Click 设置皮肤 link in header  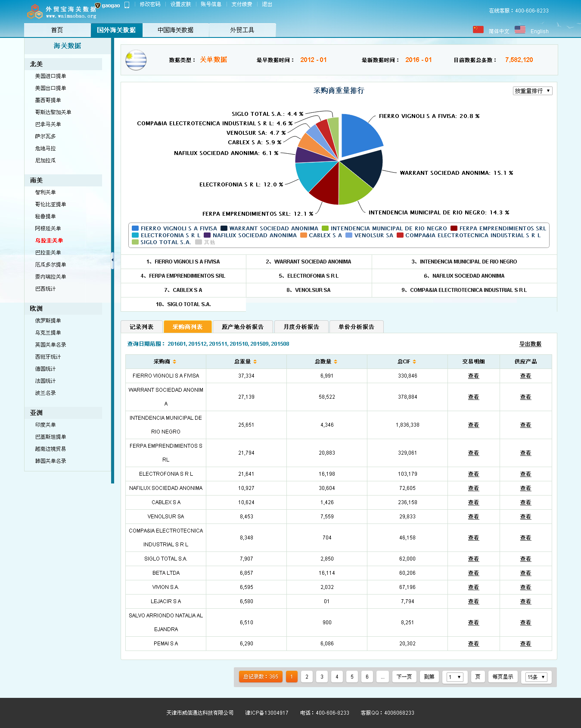coord(180,4)
